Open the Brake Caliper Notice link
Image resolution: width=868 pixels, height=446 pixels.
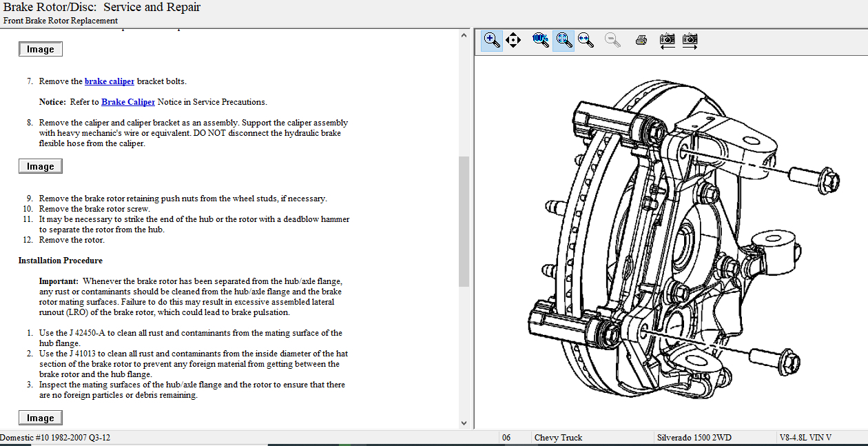coord(128,102)
